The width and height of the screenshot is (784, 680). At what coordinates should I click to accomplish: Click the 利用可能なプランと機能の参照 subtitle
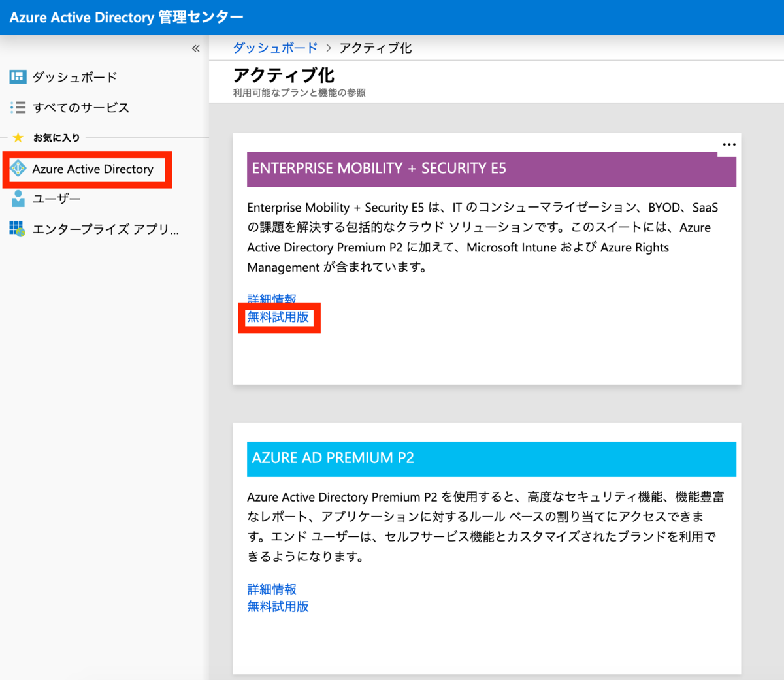(299, 93)
